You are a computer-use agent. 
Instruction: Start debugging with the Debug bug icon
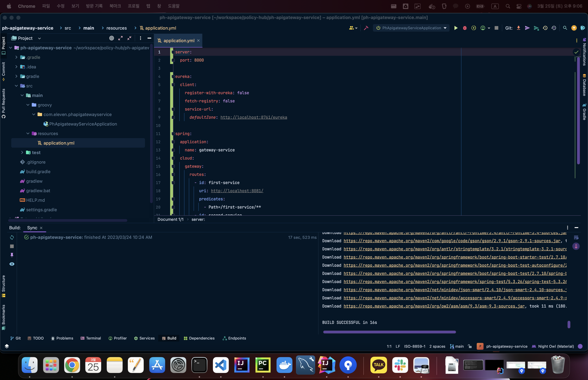pyautogui.click(x=465, y=28)
